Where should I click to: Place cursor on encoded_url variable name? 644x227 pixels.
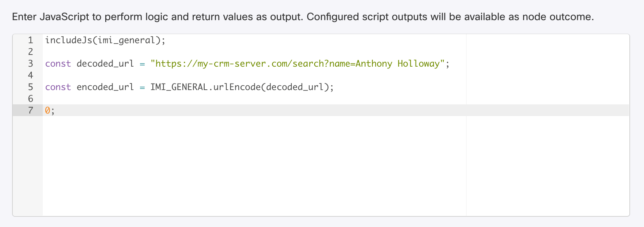[105, 87]
